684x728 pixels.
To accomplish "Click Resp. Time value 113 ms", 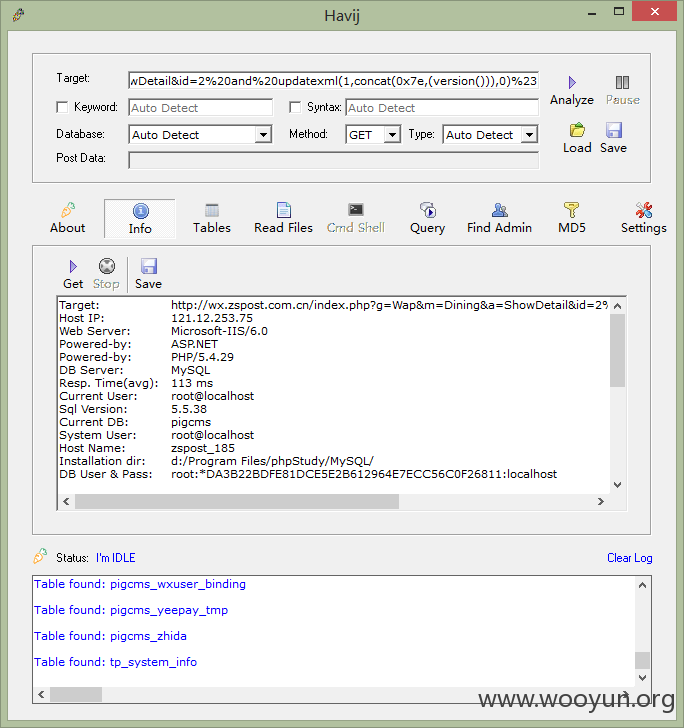I will click(x=192, y=383).
